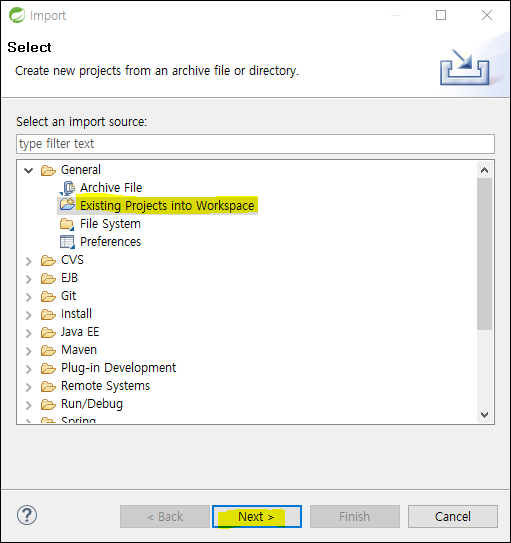Select the Remote Systems label

point(106,386)
